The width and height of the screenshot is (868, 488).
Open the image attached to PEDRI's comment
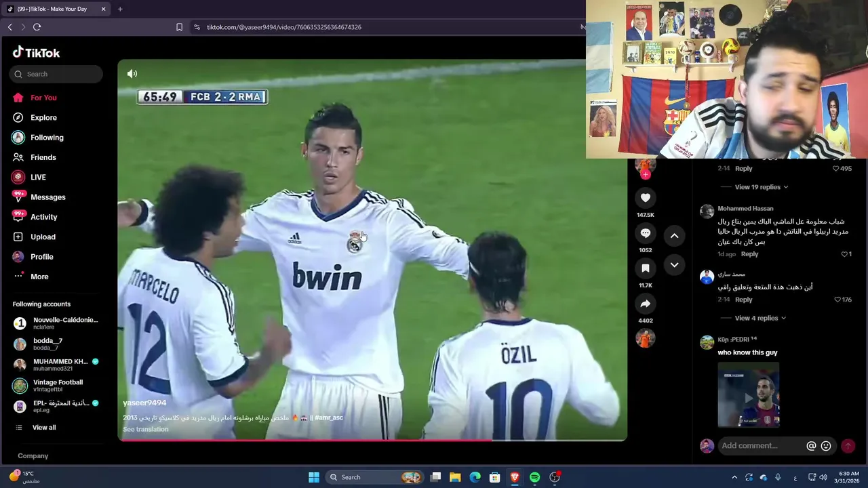click(749, 394)
